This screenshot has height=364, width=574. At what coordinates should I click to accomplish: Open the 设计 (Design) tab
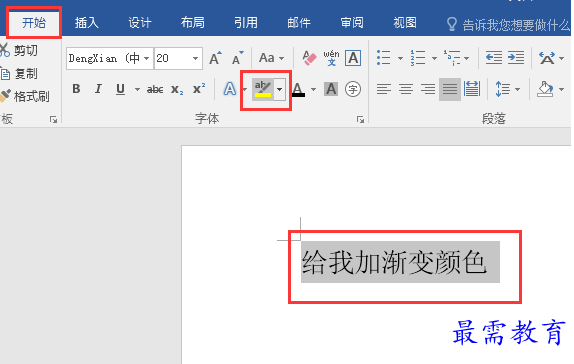point(140,23)
